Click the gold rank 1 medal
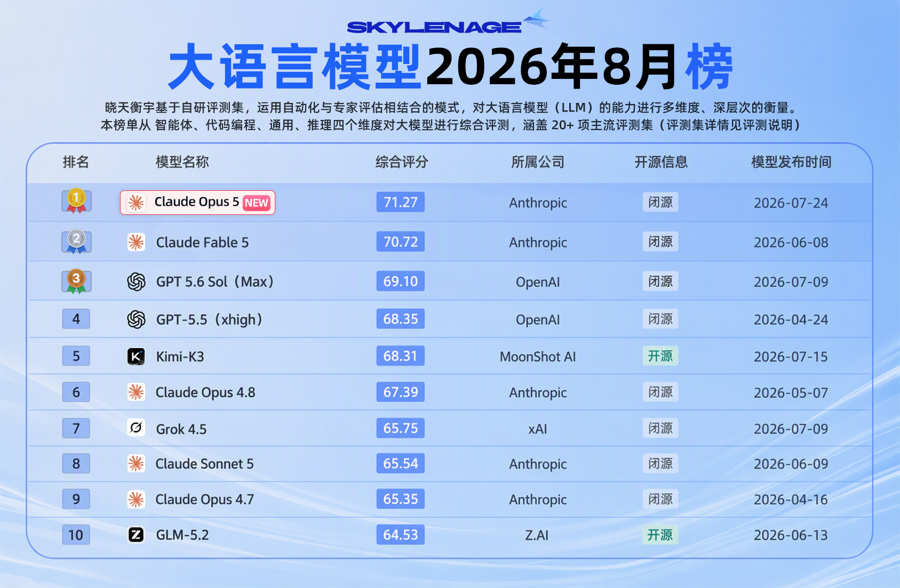Screen dimensions: 900x588 click(76, 201)
